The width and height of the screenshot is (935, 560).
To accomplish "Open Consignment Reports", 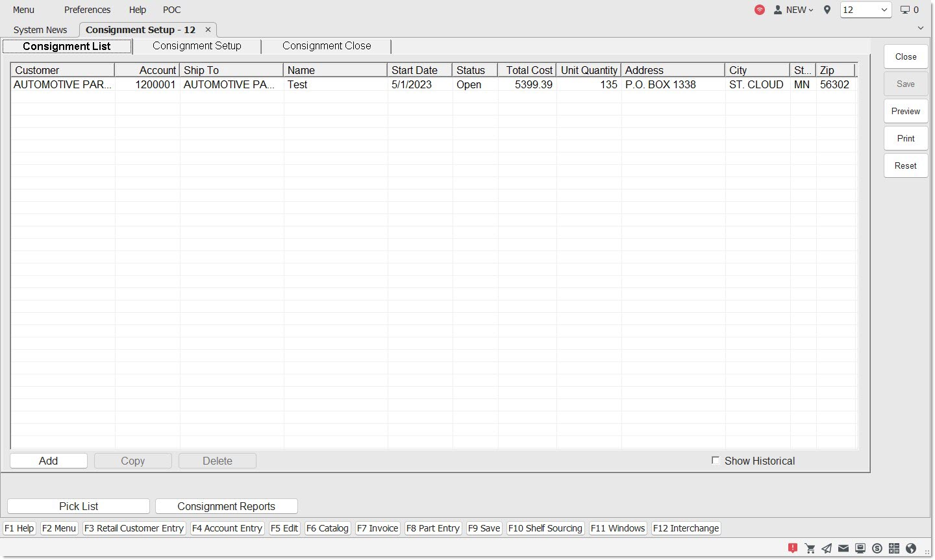I will click(226, 506).
